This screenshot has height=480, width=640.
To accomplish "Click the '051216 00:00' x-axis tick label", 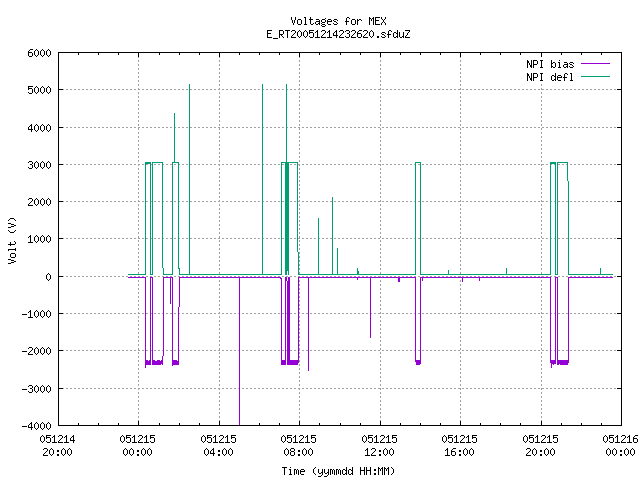I will click(620, 446).
